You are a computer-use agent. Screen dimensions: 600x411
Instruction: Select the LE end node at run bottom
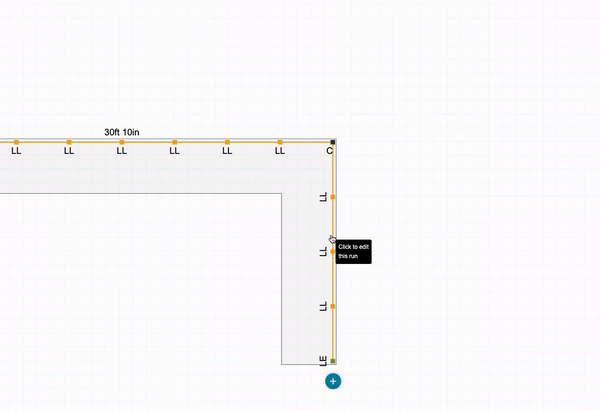point(333,361)
